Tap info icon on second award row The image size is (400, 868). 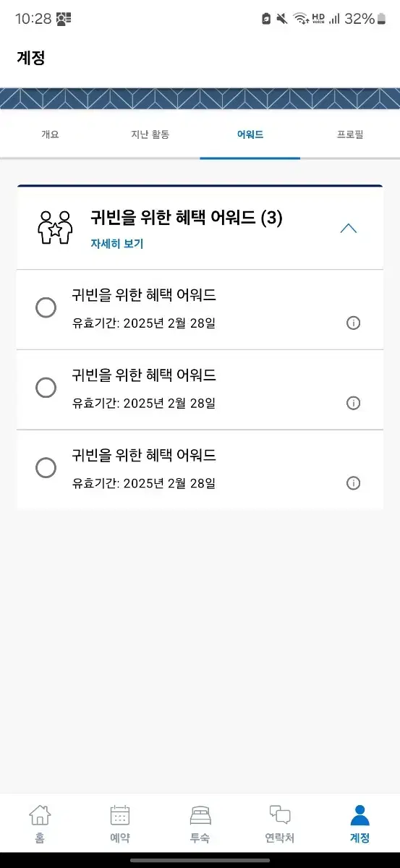[x=353, y=403]
